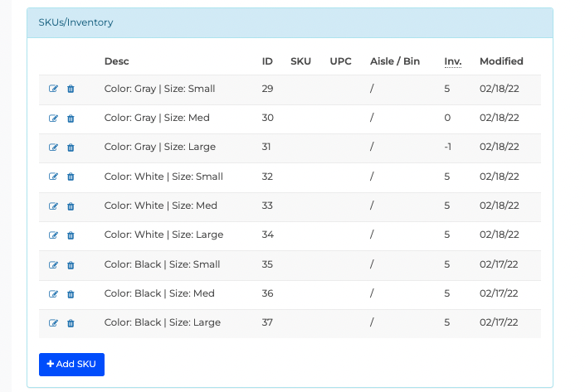Image resolution: width=585 pixels, height=392 pixels.
Task: Edit the Gray Small SKU row
Action: point(53,89)
